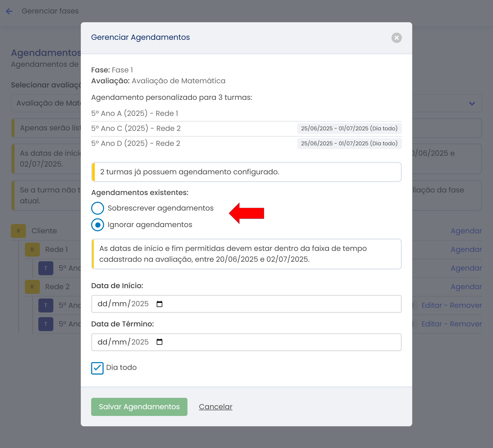The width and height of the screenshot is (493, 448).
Task: Open the avaliação dropdown chevron
Action: [x=472, y=103]
